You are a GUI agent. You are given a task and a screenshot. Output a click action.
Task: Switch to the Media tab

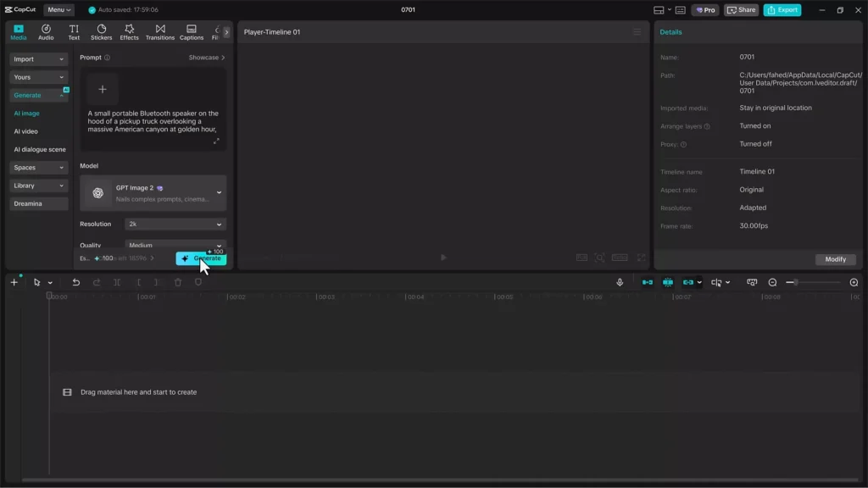point(19,32)
